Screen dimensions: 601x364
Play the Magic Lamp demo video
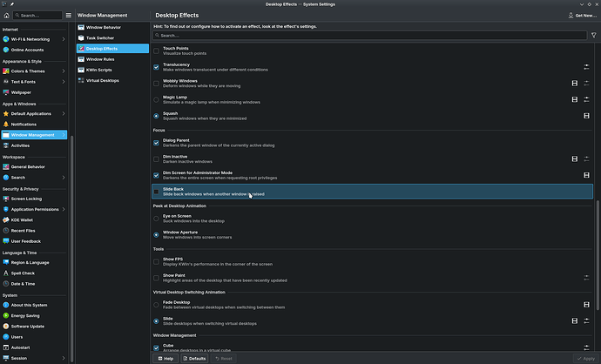pyautogui.click(x=575, y=99)
